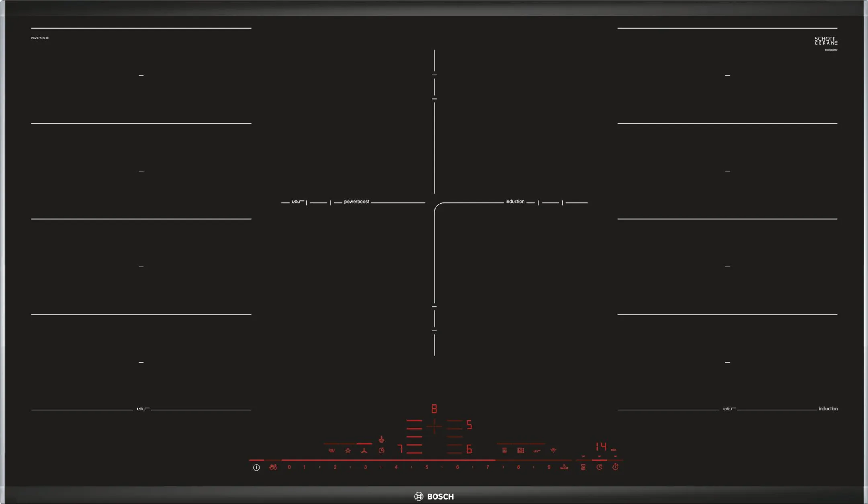The width and height of the screenshot is (868, 504).
Task: Toggle the FlexInduction zone-link icon
Action: pyautogui.click(x=537, y=451)
